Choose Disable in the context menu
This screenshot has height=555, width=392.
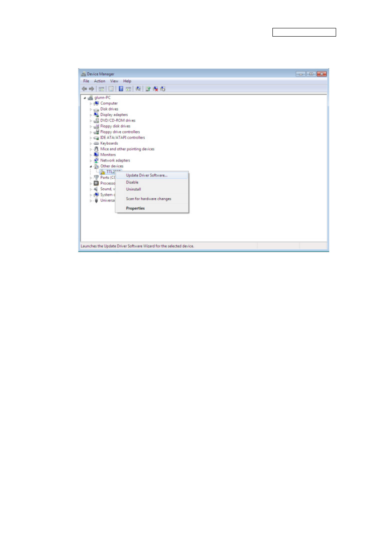click(x=152, y=183)
